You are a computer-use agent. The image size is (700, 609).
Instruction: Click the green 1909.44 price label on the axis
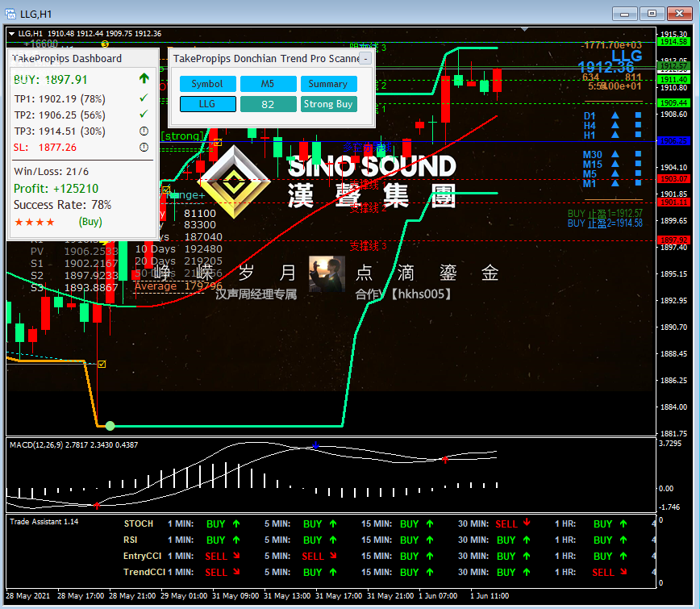(673, 103)
